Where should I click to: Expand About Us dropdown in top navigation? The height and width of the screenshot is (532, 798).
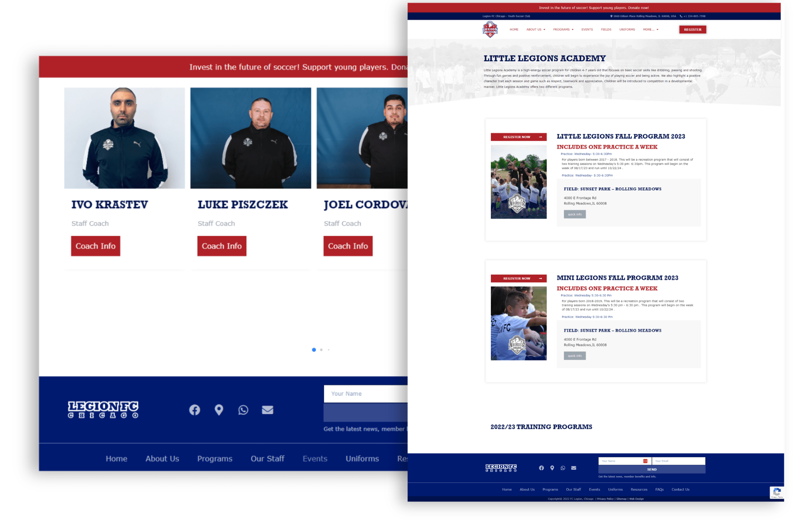[536, 30]
